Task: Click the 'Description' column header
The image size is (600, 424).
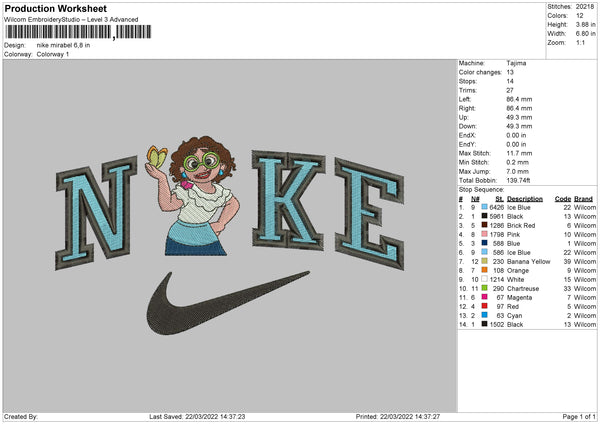Action: [x=525, y=199]
